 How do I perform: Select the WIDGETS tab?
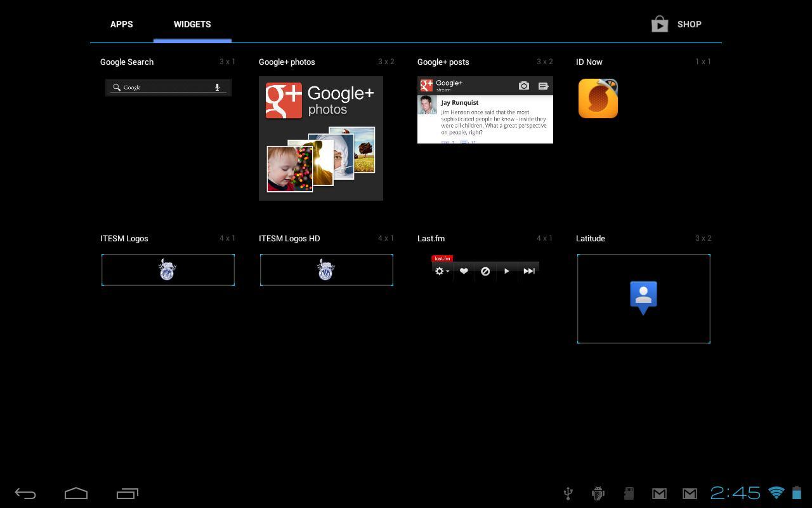pyautogui.click(x=192, y=24)
